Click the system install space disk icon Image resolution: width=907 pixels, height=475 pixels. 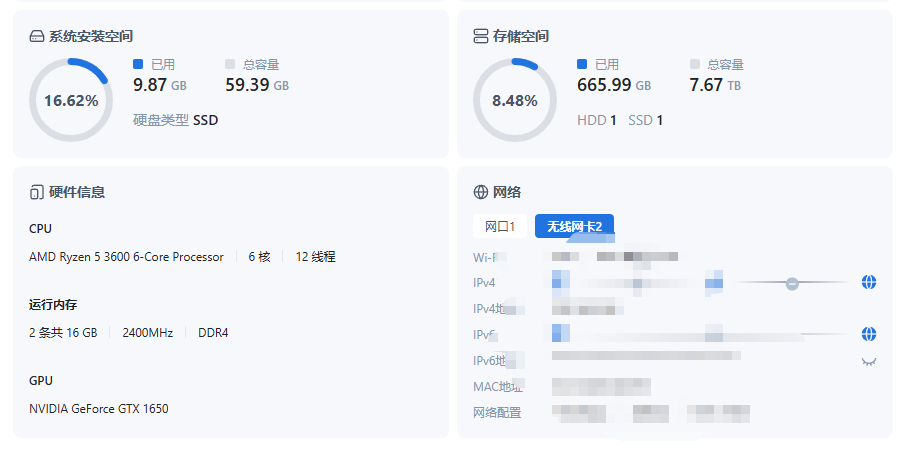coord(37,37)
